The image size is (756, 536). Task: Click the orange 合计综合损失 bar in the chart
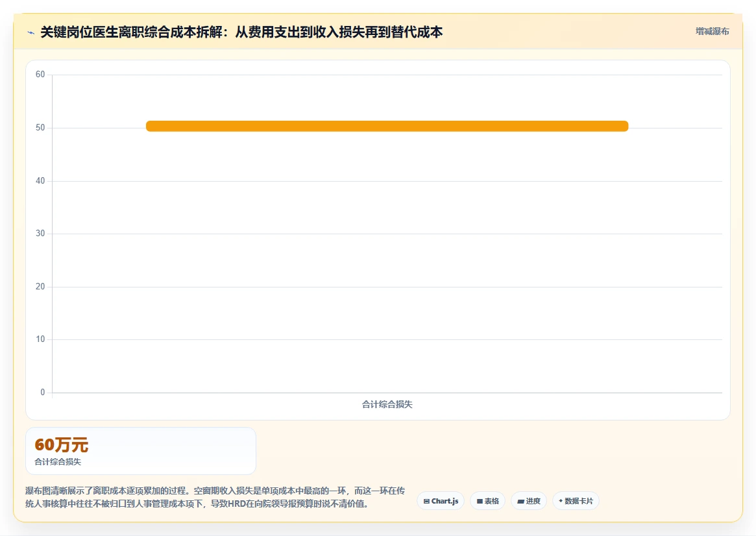387,126
